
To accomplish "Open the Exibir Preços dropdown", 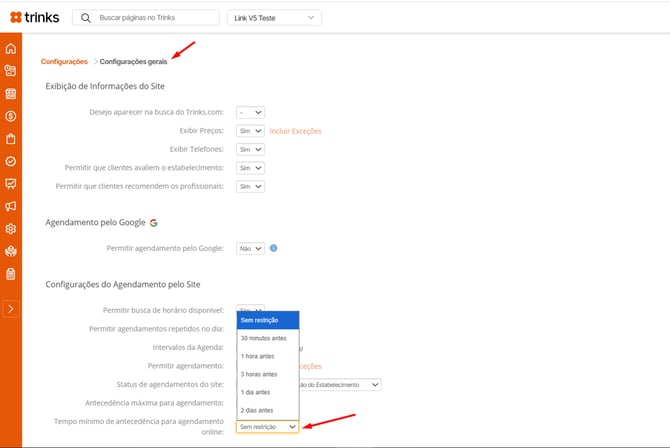I will (x=250, y=131).
